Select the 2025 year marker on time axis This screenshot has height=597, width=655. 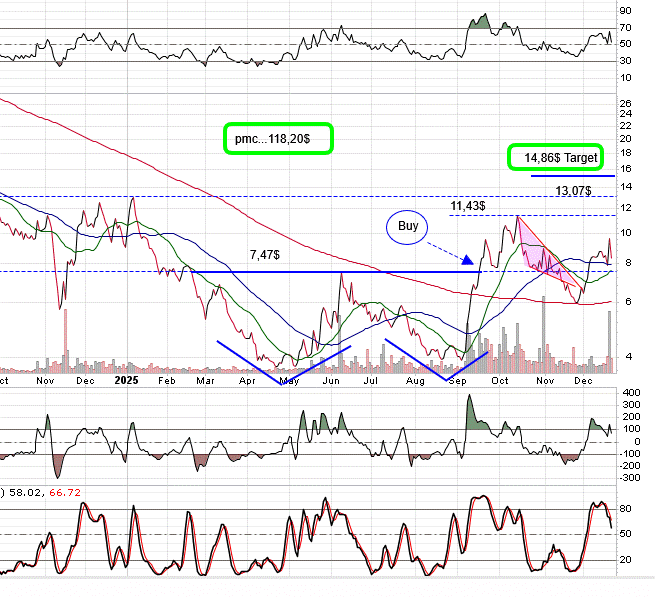(x=126, y=380)
